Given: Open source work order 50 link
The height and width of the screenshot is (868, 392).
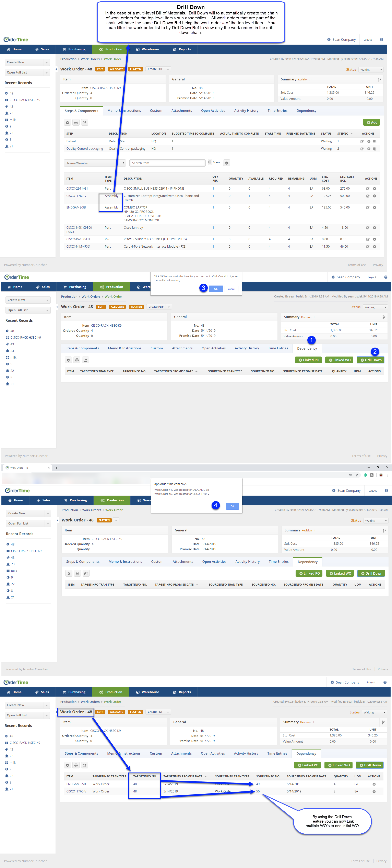Looking at the screenshot, I should 258,791.
